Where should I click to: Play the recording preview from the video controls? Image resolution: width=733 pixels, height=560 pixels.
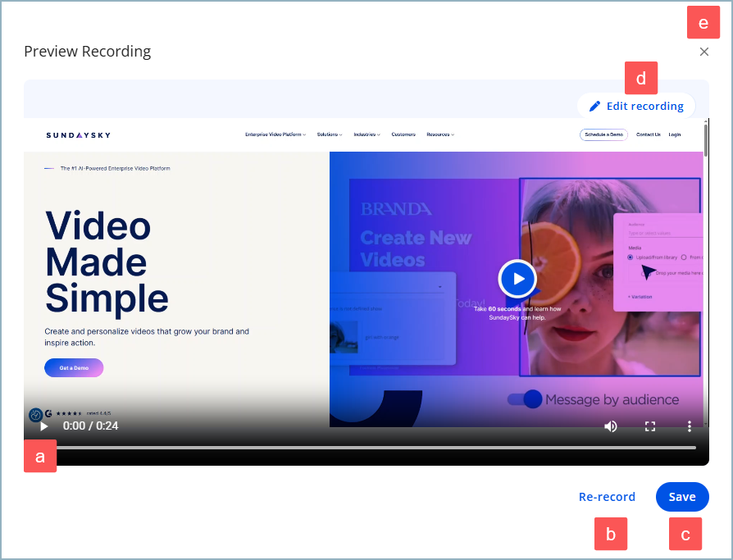pyautogui.click(x=44, y=426)
